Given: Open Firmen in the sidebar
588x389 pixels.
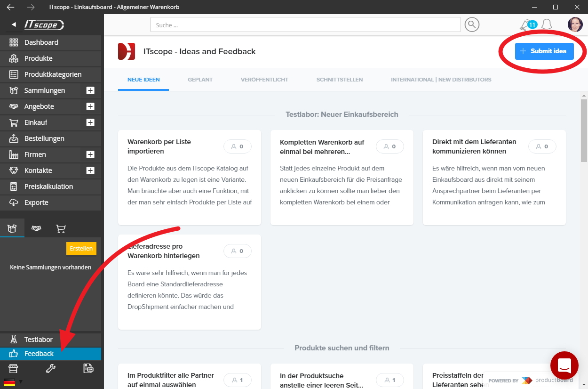Looking at the screenshot, I should [35, 154].
